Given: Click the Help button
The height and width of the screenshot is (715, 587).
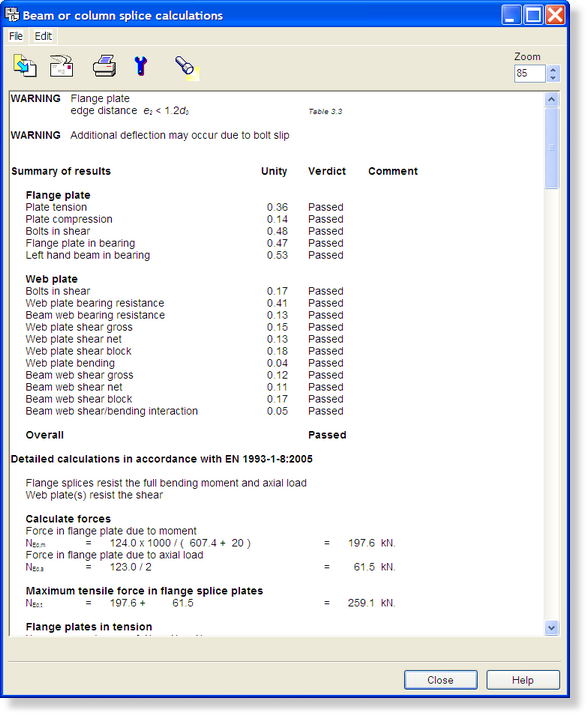Looking at the screenshot, I should click(x=523, y=680).
